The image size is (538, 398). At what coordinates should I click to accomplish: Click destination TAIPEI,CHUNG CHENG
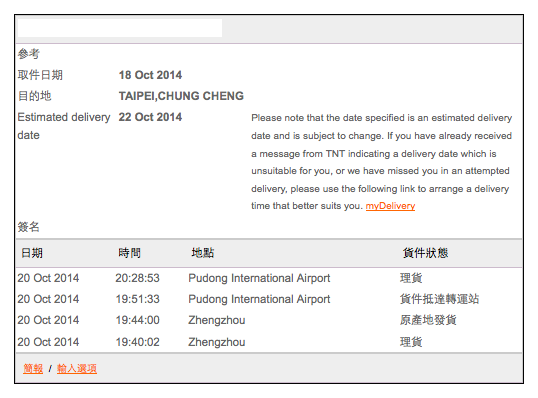point(181,96)
